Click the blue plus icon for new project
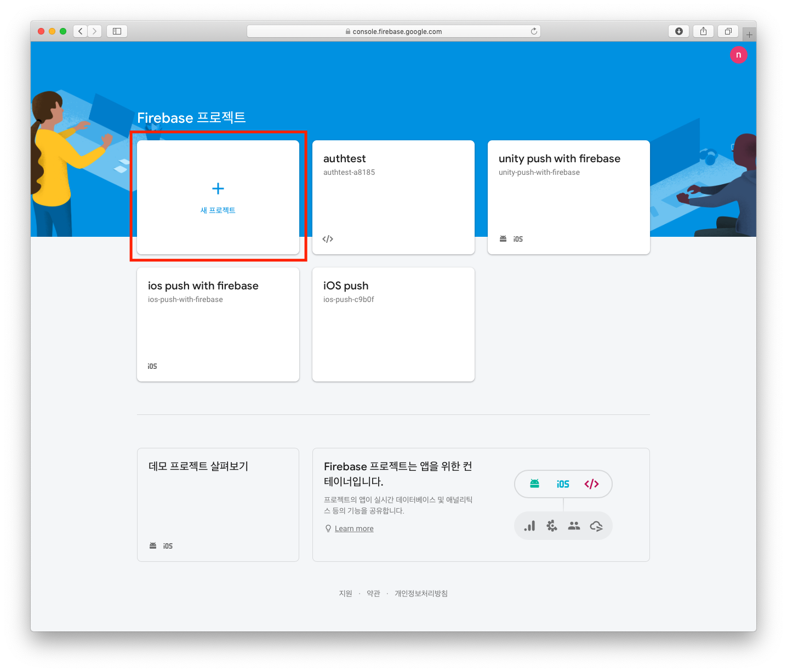787x672 pixels. [x=218, y=189]
